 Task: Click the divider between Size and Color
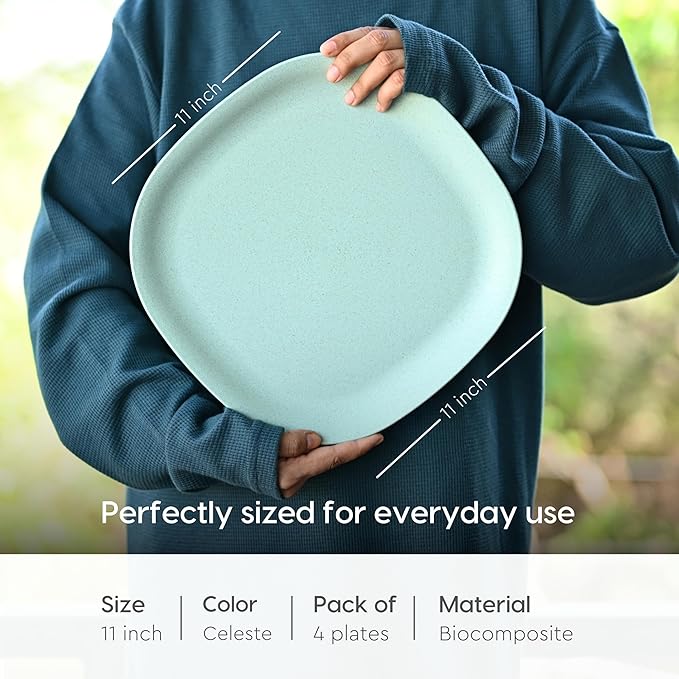pyautogui.click(x=181, y=618)
